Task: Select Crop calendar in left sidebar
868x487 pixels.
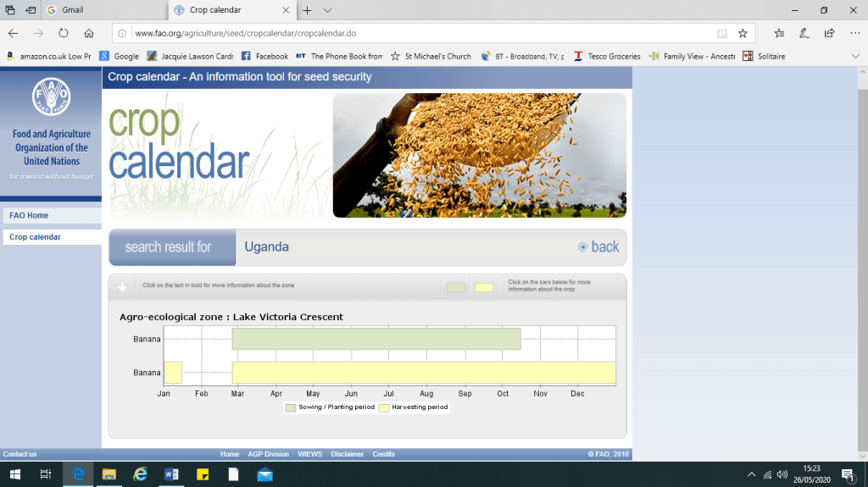Action: pos(35,237)
